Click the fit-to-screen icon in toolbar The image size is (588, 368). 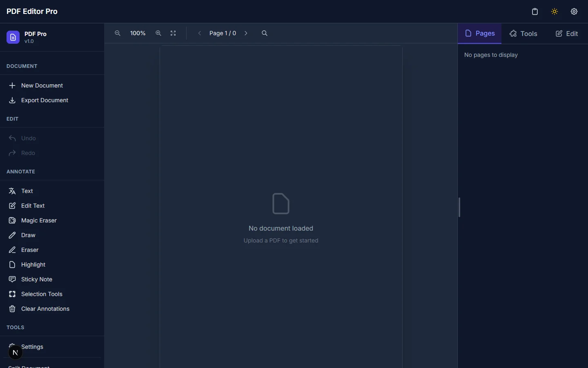click(x=173, y=34)
